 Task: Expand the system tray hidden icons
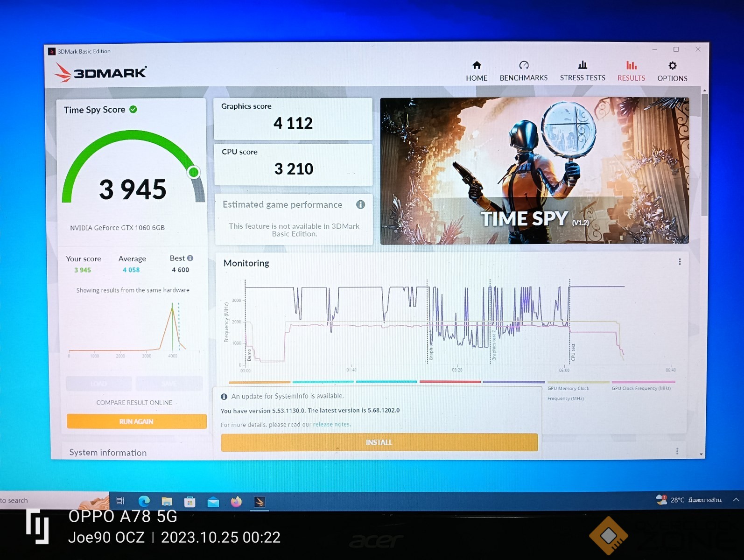pos(736,499)
